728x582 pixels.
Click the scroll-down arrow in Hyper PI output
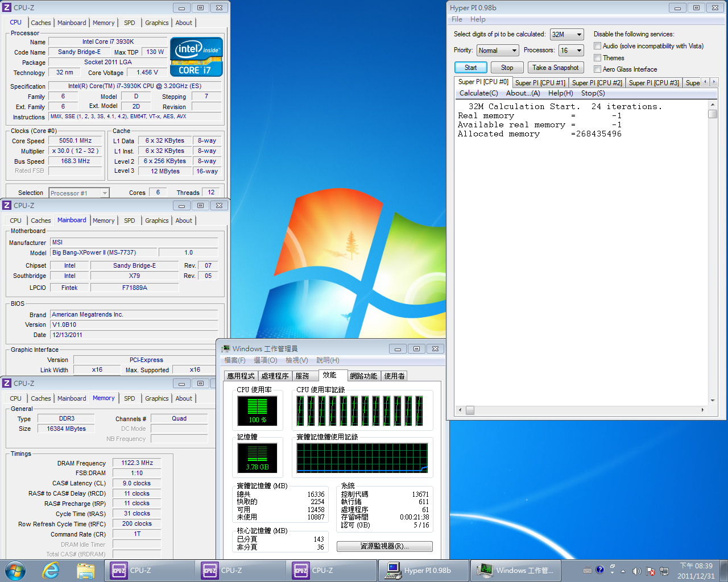(x=712, y=401)
